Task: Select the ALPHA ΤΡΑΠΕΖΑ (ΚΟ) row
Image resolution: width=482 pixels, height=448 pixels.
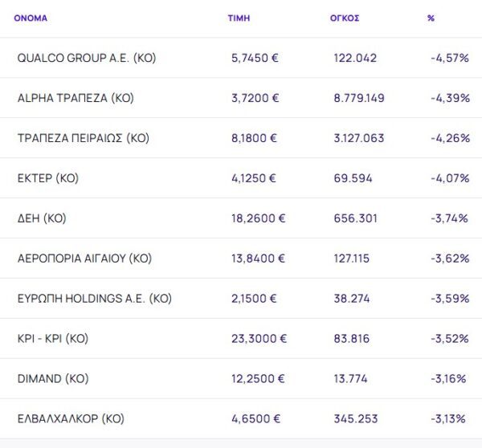Action: click(x=76, y=98)
